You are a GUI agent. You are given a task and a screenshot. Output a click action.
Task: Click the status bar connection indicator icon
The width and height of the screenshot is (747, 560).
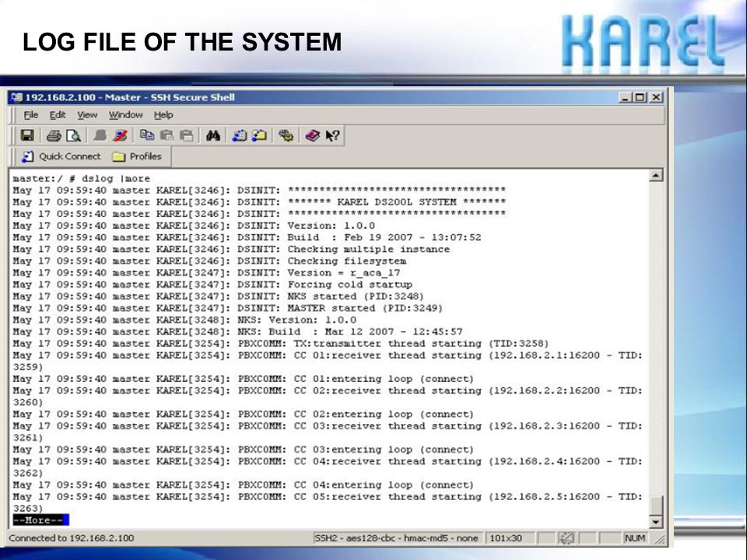[566, 538]
